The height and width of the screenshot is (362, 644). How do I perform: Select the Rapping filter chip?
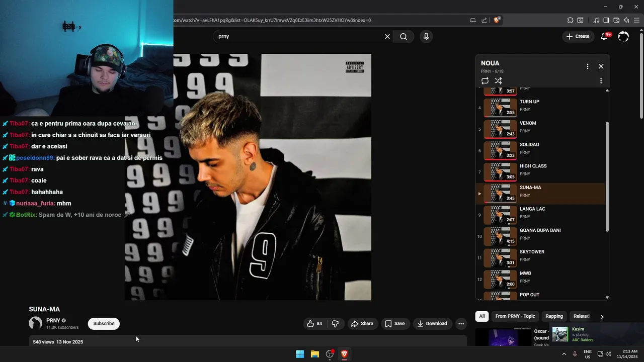[x=554, y=316]
